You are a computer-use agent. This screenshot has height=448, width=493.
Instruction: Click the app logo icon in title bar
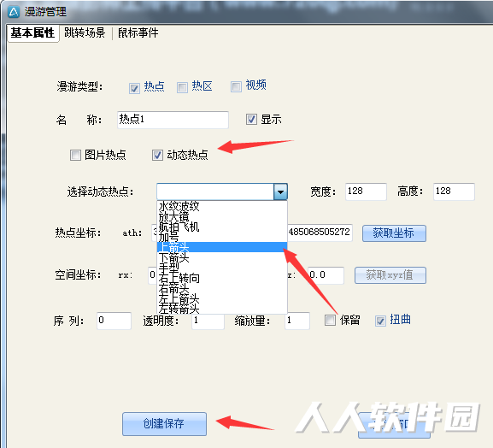click(x=14, y=12)
